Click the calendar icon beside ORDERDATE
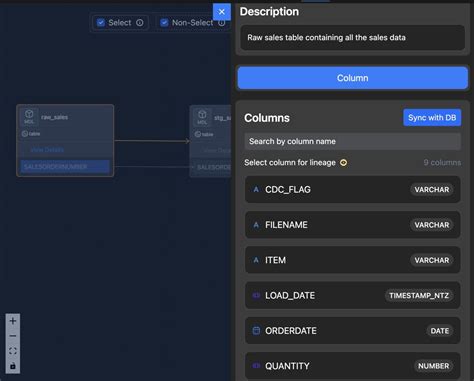474x381 pixels. tap(256, 331)
